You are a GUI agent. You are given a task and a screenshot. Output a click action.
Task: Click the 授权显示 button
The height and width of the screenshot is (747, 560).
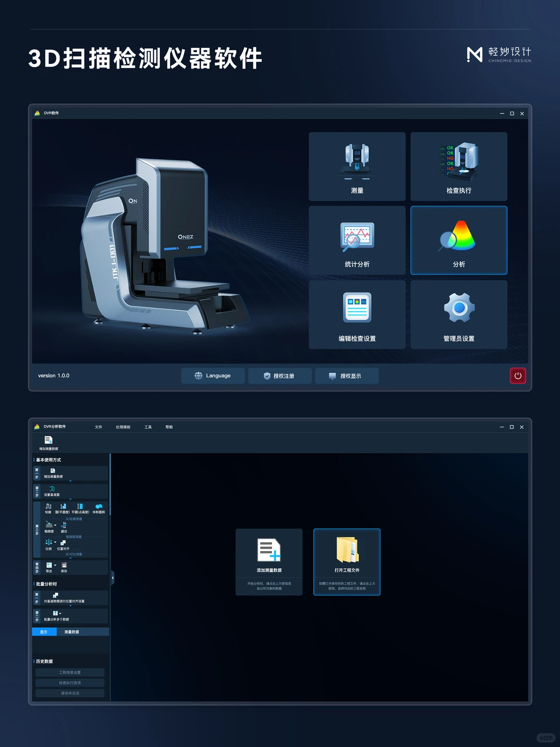coord(346,376)
